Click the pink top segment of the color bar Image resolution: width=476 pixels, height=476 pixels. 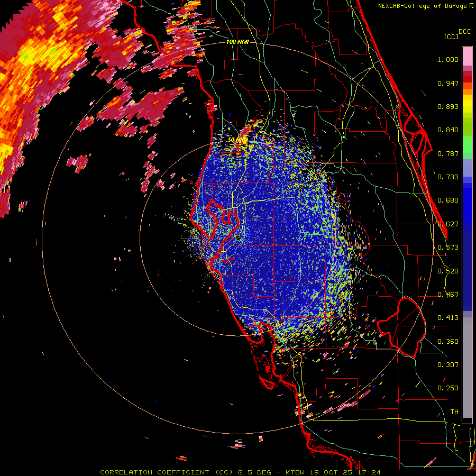pyautogui.click(x=467, y=56)
